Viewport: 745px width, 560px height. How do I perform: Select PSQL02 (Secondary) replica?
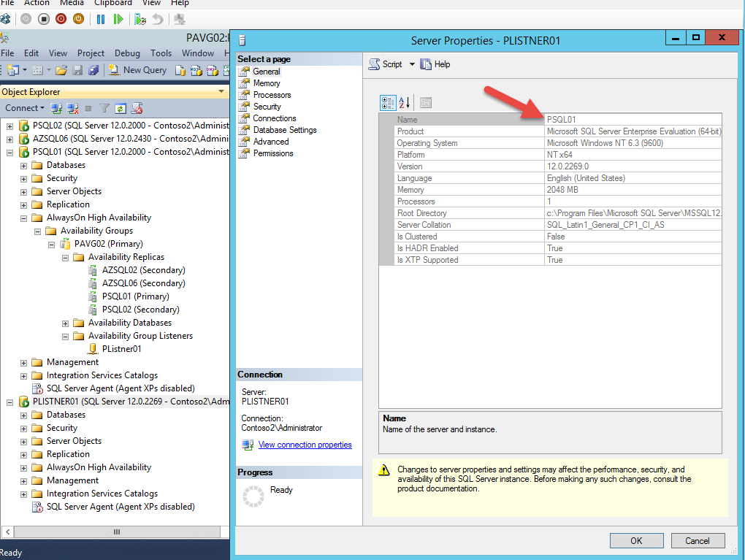click(141, 310)
